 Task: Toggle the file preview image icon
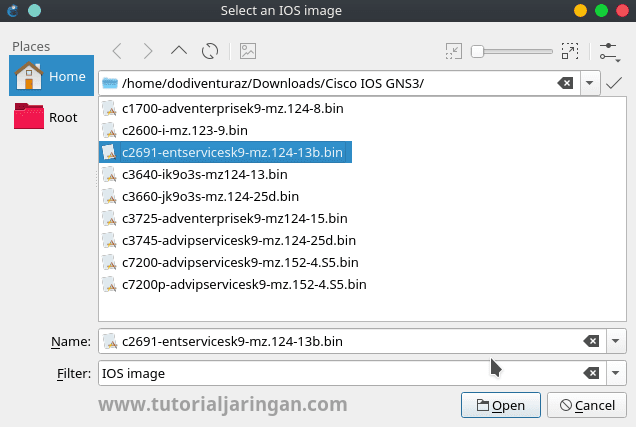tap(248, 51)
